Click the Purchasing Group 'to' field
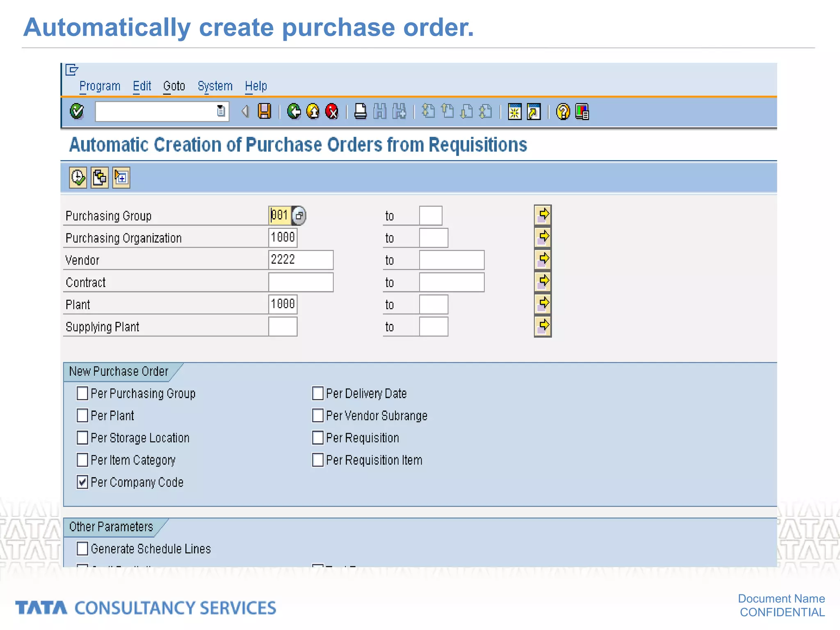The width and height of the screenshot is (840, 630). pyautogui.click(x=431, y=215)
